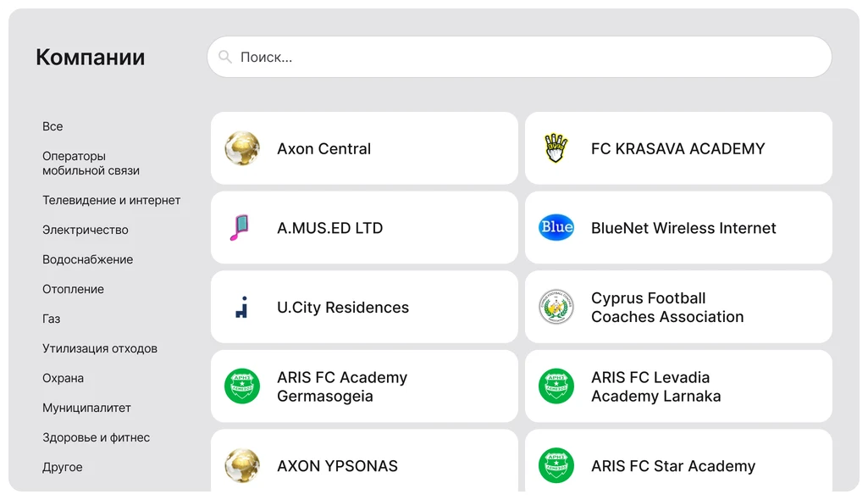Click the ARIS FC Star Academy badge

[x=556, y=466]
